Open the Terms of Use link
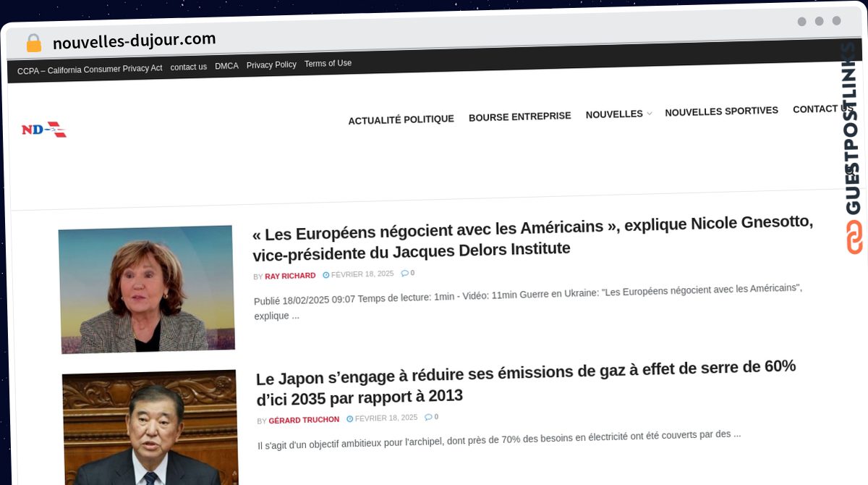 pyautogui.click(x=328, y=63)
